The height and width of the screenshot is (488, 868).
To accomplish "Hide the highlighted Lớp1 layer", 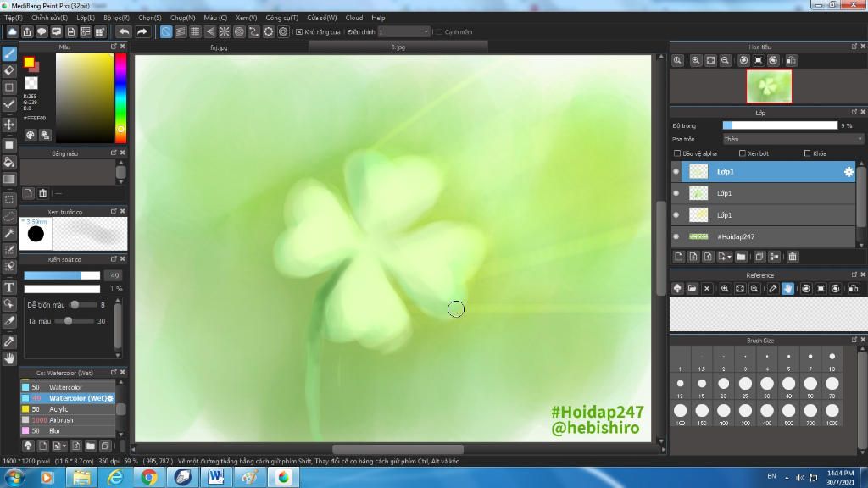I will pyautogui.click(x=676, y=172).
